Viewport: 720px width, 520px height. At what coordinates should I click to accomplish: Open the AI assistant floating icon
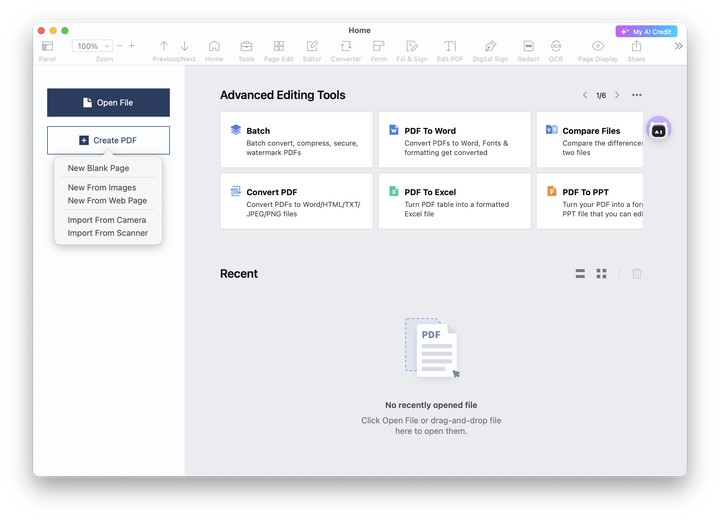(658, 130)
